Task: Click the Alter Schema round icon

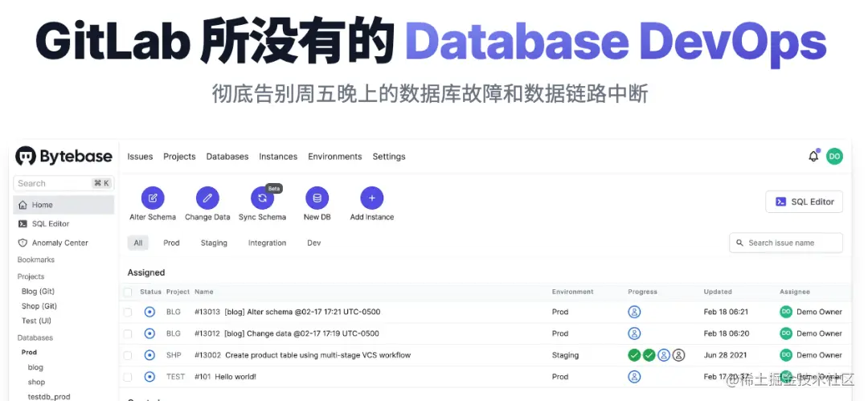Action: tap(153, 198)
